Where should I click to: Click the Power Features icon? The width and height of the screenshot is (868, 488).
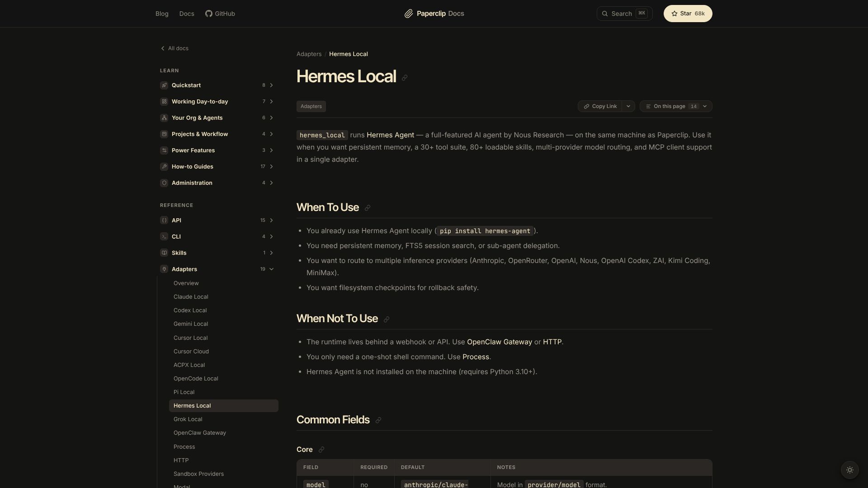164,150
